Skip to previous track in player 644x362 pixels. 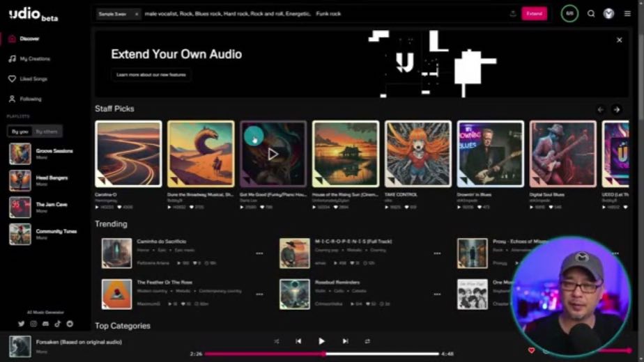tap(298, 342)
